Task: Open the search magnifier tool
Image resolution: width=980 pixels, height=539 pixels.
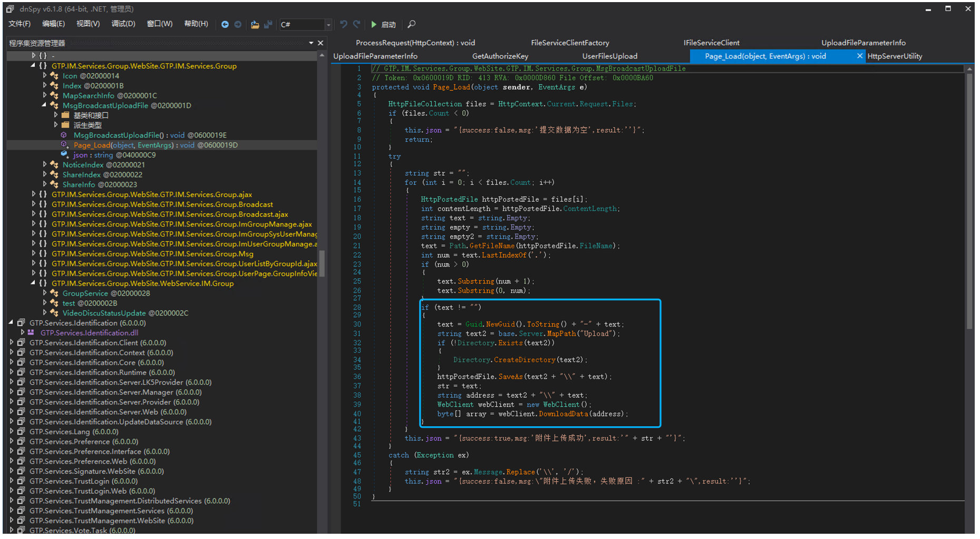Action: click(412, 24)
